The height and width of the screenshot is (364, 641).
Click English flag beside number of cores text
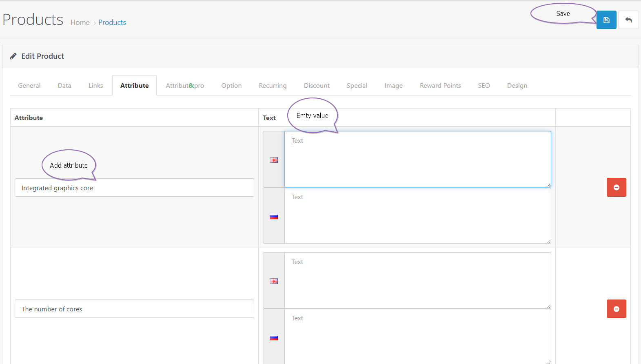pos(274,281)
